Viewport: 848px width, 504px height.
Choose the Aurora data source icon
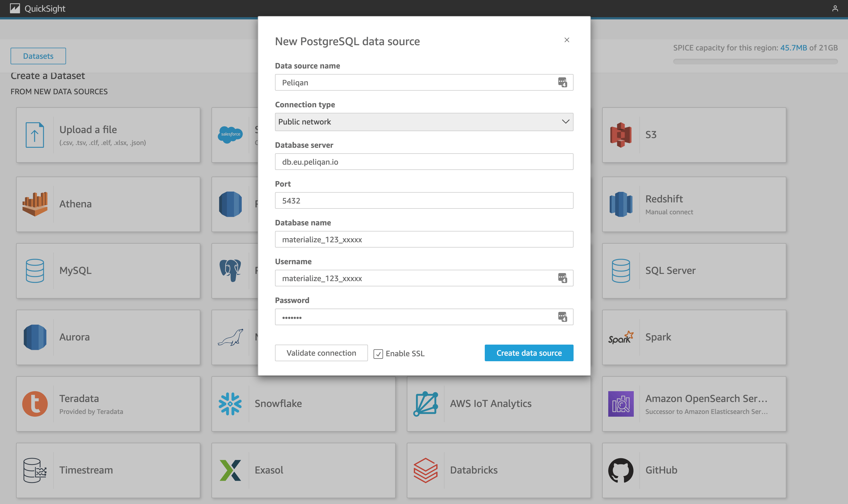35,337
